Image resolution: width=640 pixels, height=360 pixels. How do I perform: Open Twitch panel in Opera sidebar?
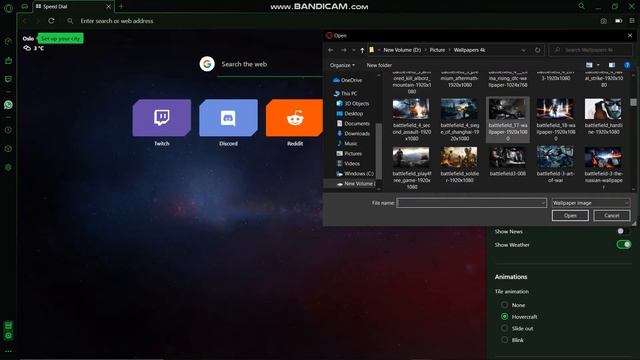tap(8, 79)
